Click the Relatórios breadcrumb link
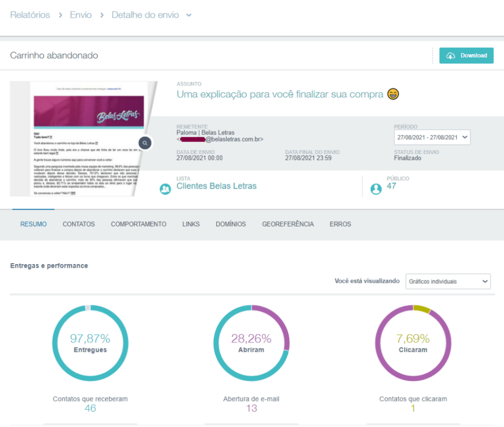 pyautogui.click(x=31, y=15)
